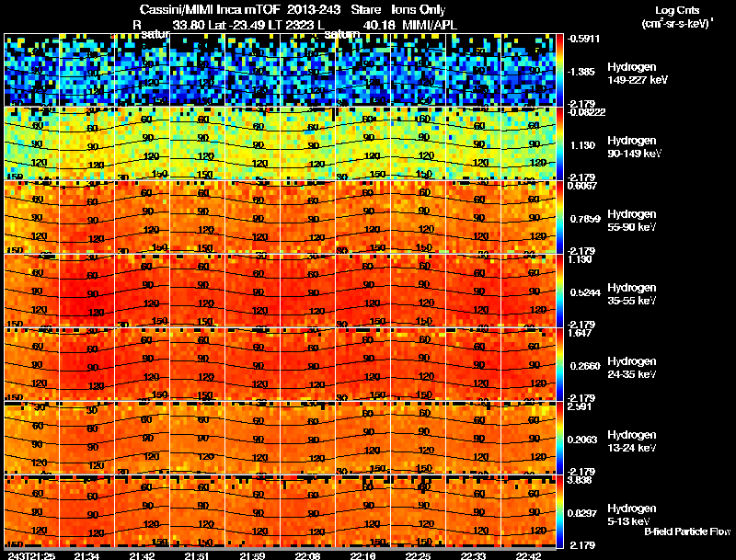This screenshot has height=560, width=736.
Task: Click the "Log Cnts" colorbar heading
Action: click(677, 10)
